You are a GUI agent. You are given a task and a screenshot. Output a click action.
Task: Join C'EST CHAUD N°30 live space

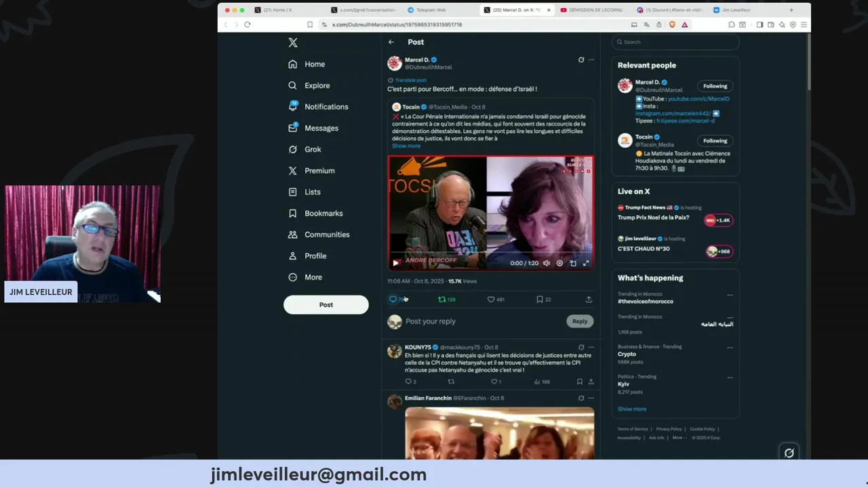point(719,251)
